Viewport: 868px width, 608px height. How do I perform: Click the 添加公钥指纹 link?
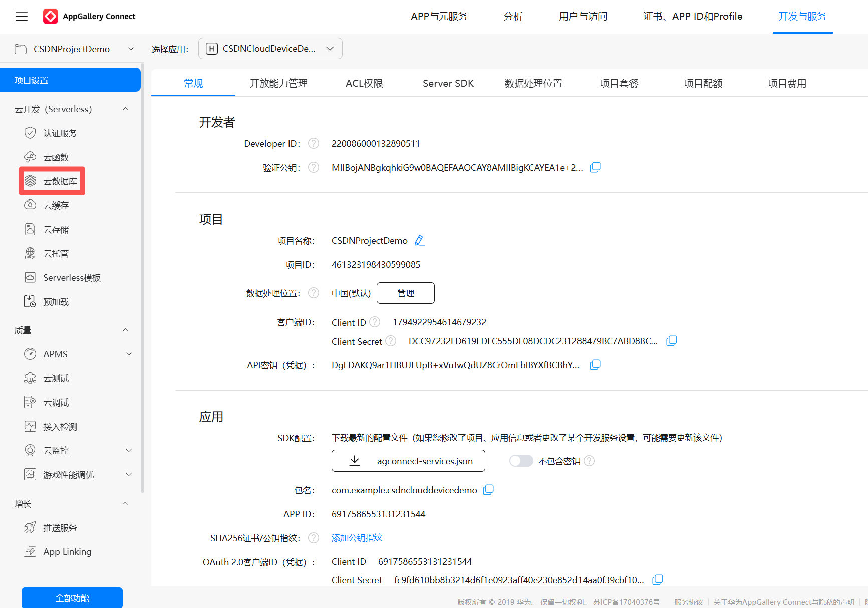click(x=357, y=538)
